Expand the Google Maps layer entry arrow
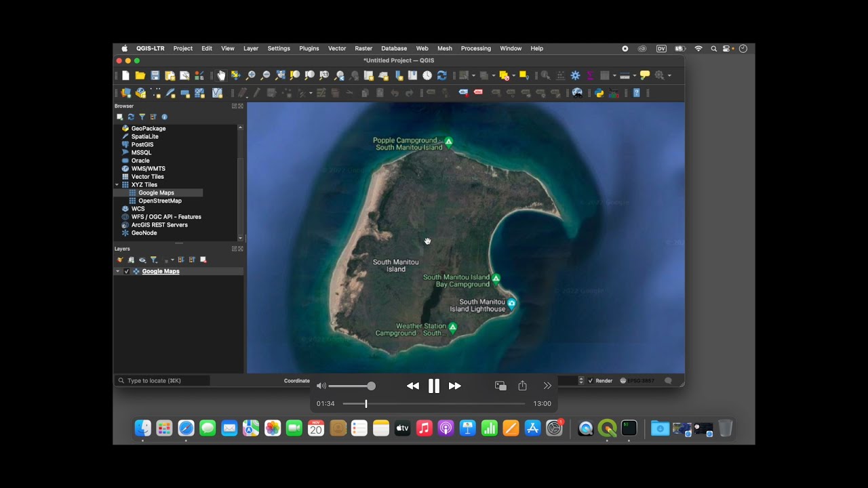868x488 pixels. point(117,271)
